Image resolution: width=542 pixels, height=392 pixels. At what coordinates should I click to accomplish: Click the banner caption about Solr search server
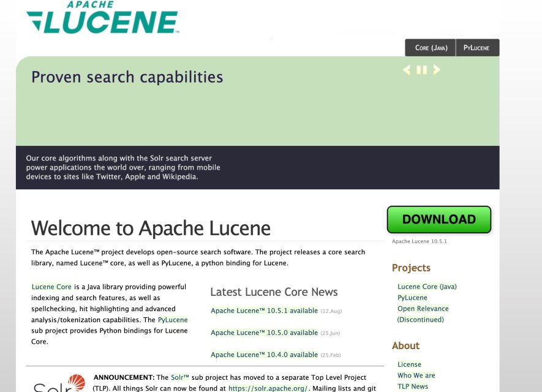[123, 167]
